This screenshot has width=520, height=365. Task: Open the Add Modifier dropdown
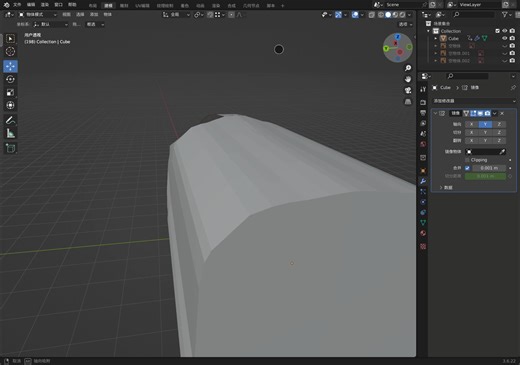click(x=474, y=101)
